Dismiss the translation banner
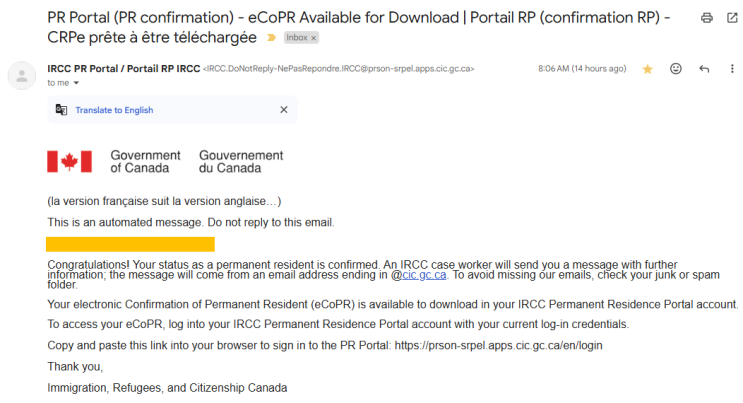 tap(284, 110)
